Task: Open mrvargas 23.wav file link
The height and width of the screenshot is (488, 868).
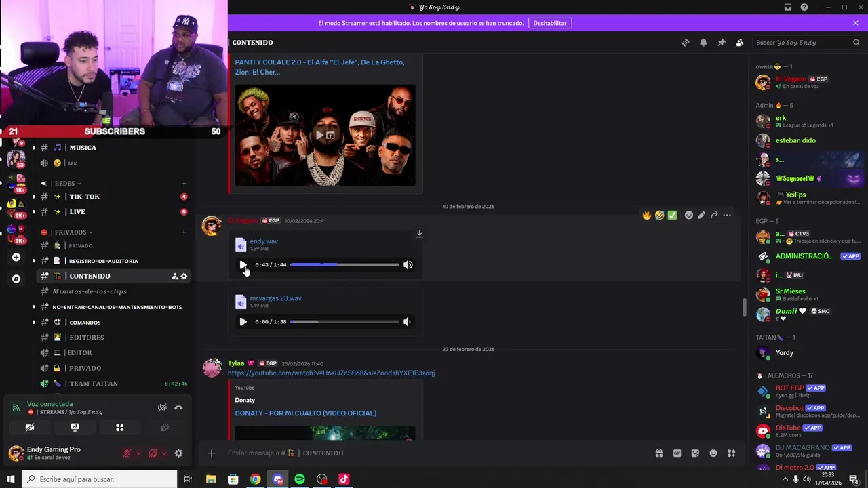Action: point(275,298)
